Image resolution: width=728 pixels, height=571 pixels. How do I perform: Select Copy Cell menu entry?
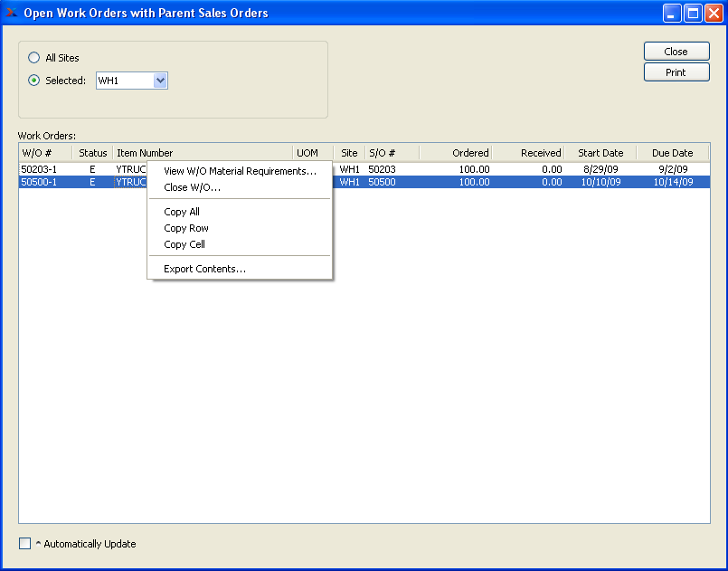point(184,244)
